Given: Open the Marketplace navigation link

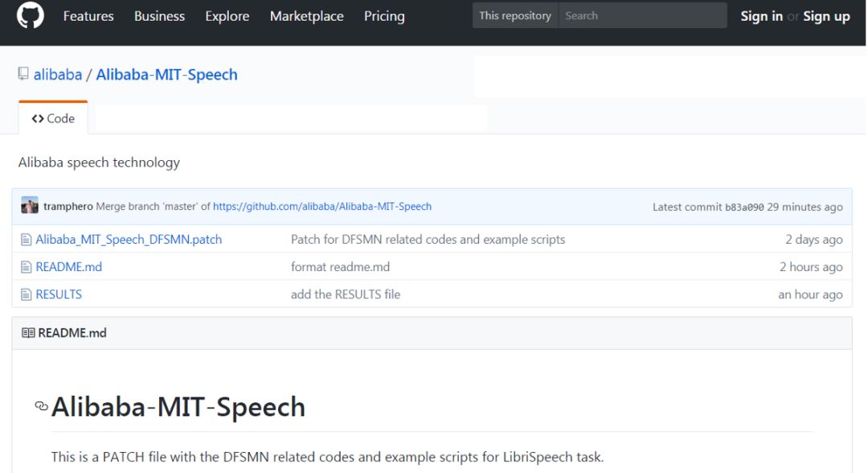Looking at the screenshot, I should point(306,16).
